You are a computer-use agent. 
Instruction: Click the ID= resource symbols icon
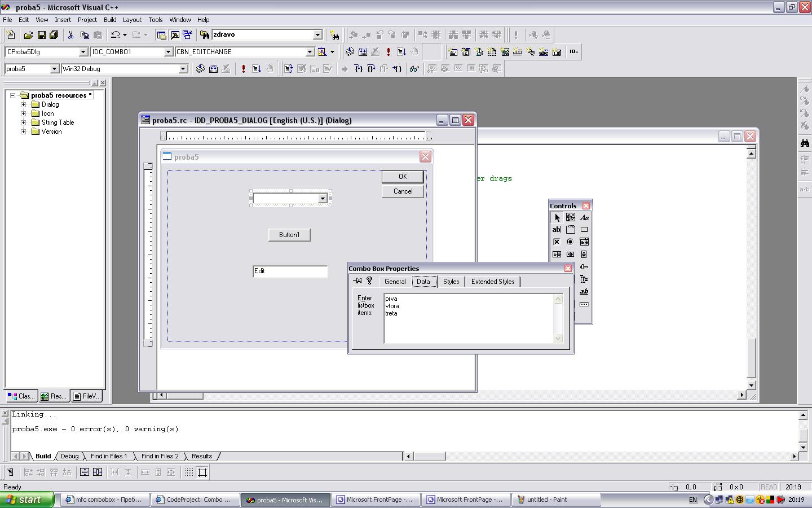(x=573, y=52)
